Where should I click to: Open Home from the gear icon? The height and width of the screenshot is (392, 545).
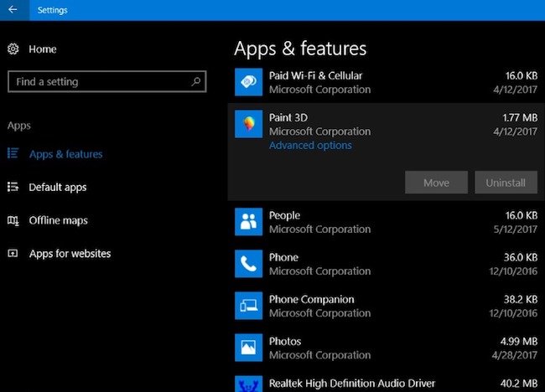[x=13, y=49]
